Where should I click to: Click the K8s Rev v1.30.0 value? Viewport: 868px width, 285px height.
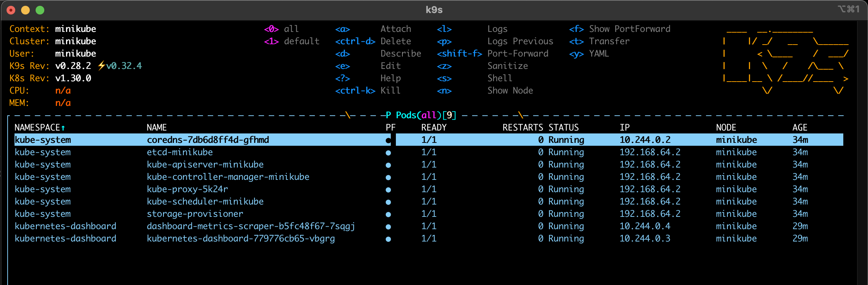click(x=73, y=78)
